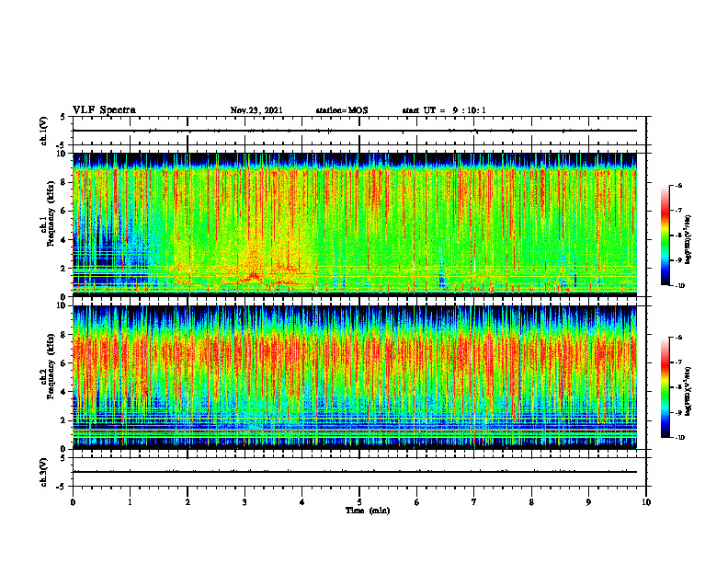Click the time-axis tick label "5"
This screenshot has height=563, width=728.
[x=359, y=502]
